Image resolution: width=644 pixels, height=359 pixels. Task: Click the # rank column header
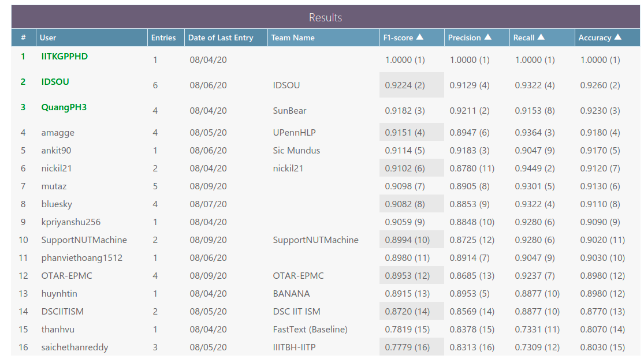coord(23,38)
